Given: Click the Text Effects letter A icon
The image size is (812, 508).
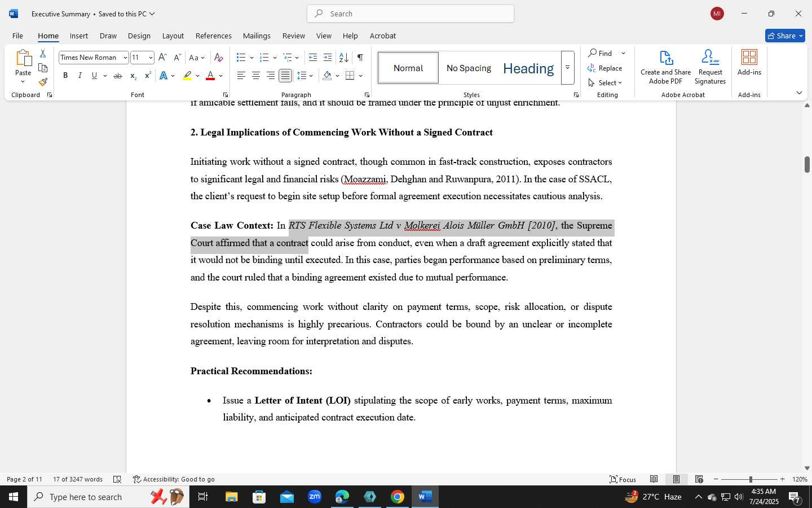Looking at the screenshot, I should point(163,76).
